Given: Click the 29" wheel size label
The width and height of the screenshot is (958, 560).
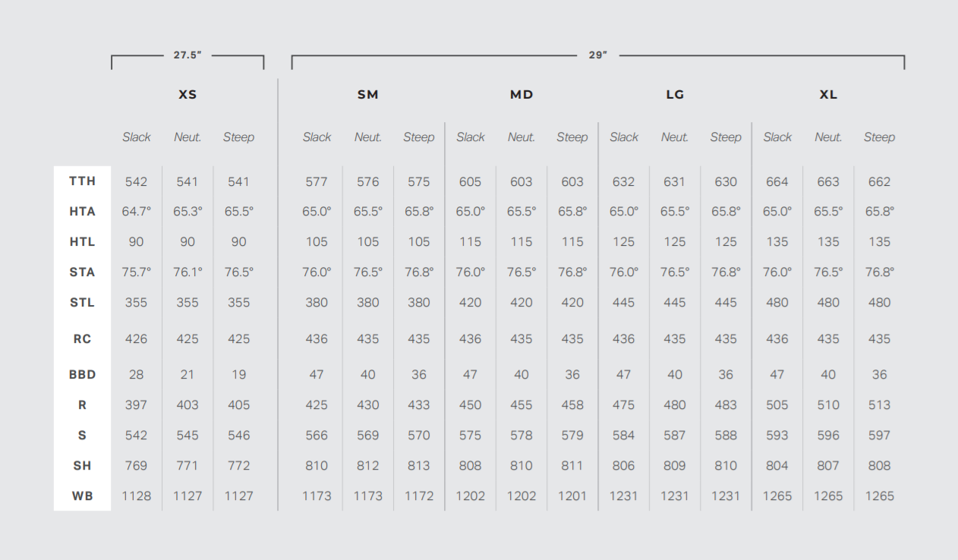Looking at the screenshot, I should pyautogui.click(x=598, y=55).
